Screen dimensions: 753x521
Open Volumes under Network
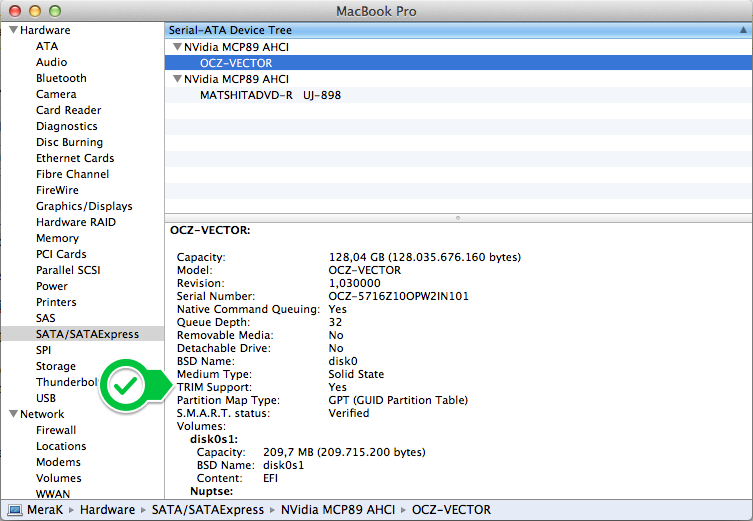click(59, 478)
